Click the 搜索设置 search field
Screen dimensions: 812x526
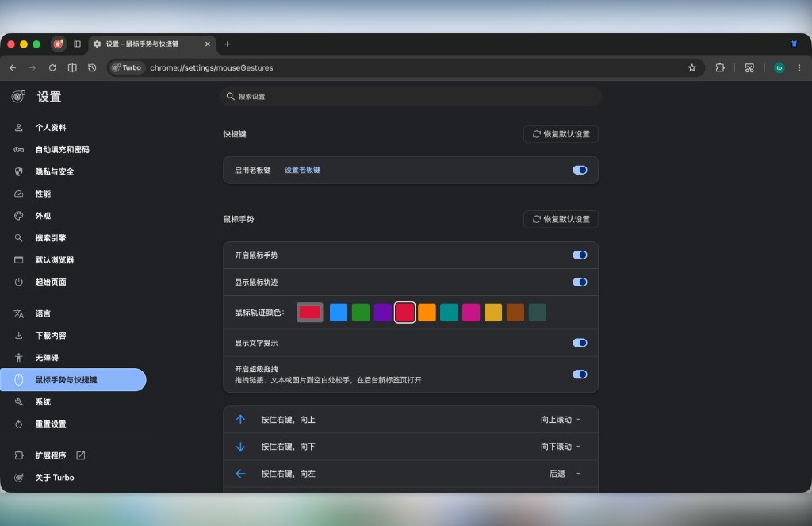click(x=412, y=96)
